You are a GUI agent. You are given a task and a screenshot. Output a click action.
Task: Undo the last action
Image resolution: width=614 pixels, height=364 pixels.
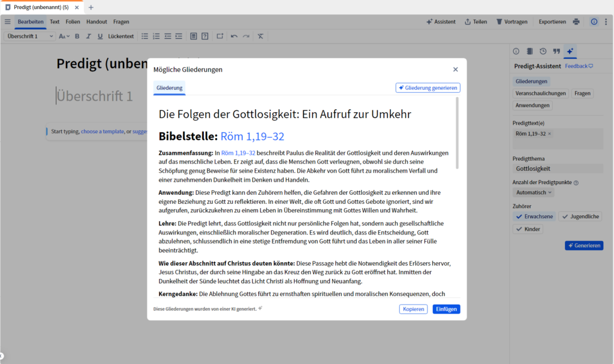pyautogui.click(x=234, y=36)
